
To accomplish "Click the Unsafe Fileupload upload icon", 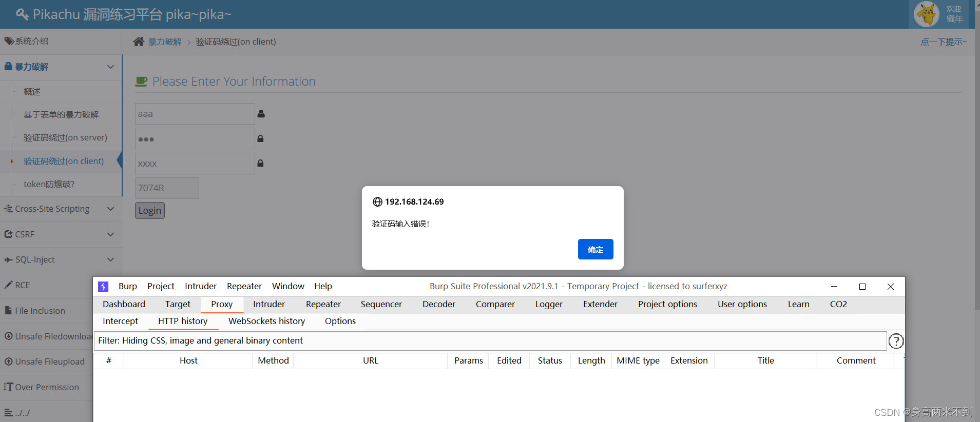I will [9, 361].
